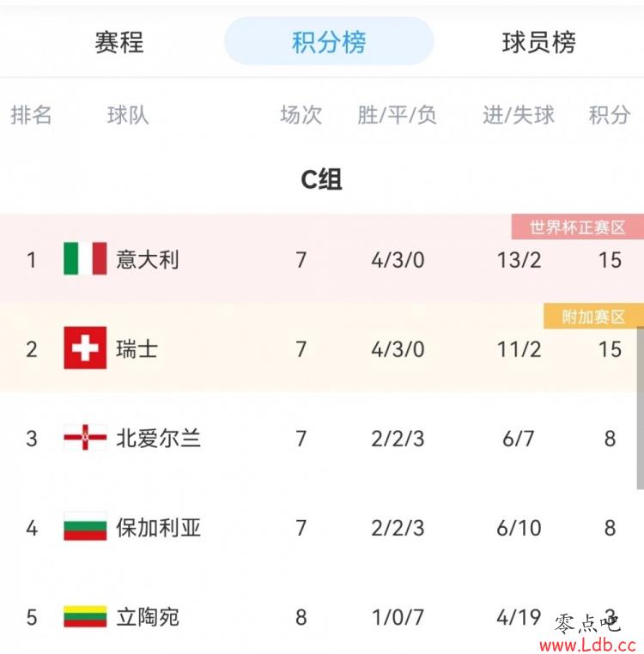
Task: Select the 积分榜 tab
Action: pos(329,41)
